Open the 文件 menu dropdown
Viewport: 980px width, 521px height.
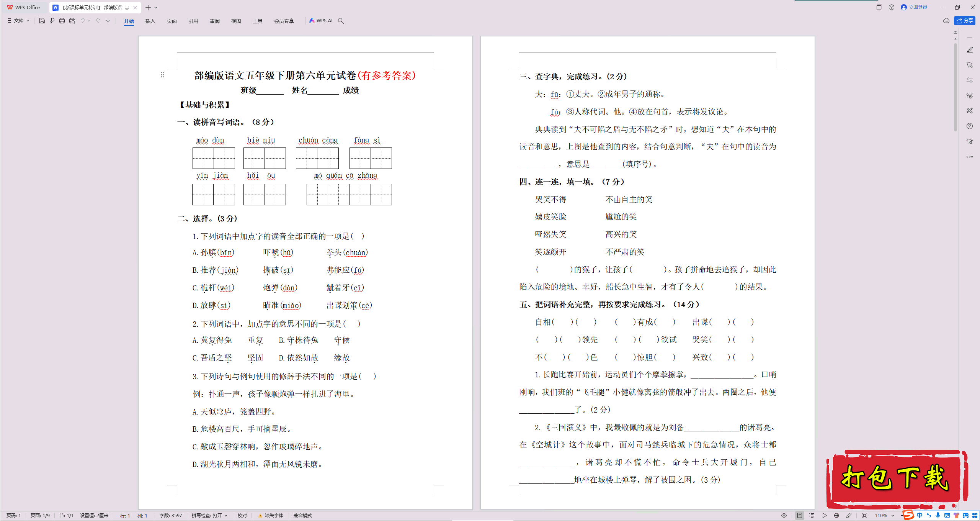coord(18,21)
